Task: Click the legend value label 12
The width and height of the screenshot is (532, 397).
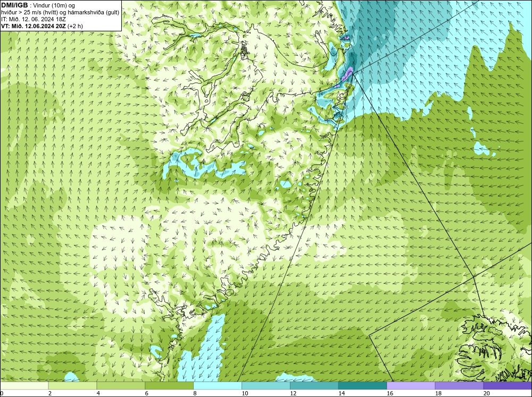Action: [x=293, y=393]
